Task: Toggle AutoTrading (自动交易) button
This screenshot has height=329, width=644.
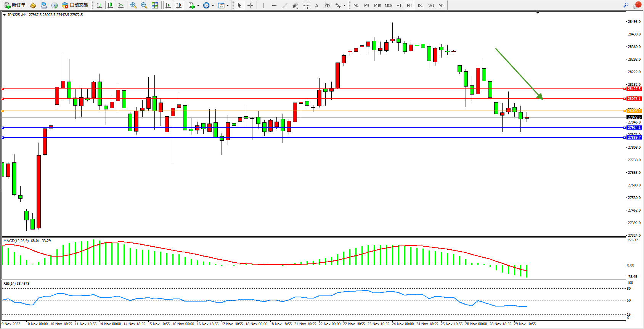Action: coord(75,5)
